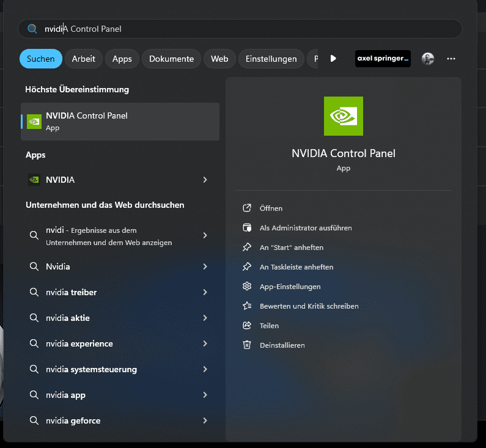Expand nvidia aktie suggestion chevron

(205, 318)
